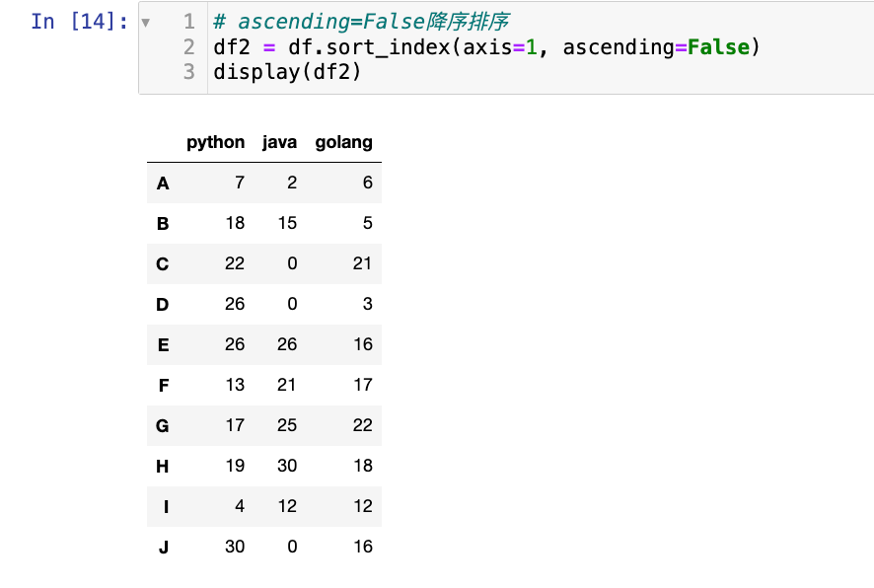Screen dimensions: 874x588
Task: Click the golang column header
Action: pyautogui.click(x=343, y=142)
